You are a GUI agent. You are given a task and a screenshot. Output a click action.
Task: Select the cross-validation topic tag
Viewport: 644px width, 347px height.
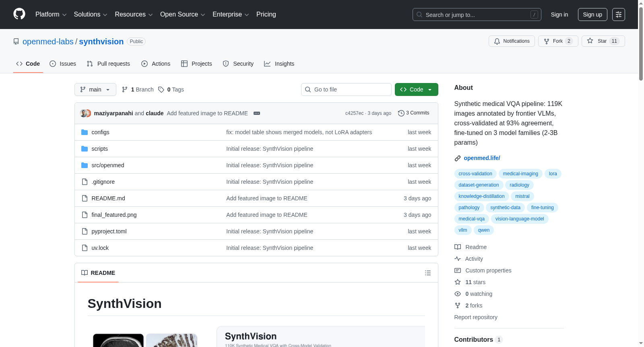475,174
